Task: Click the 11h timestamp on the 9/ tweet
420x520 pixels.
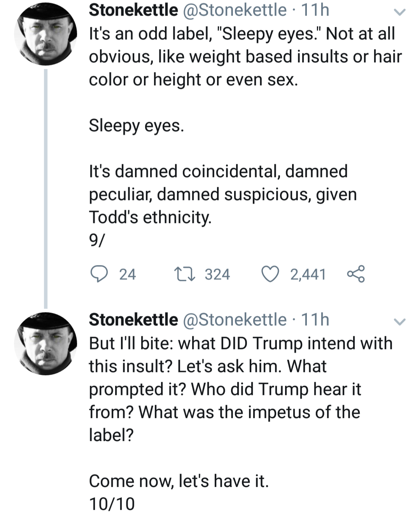Action: [315, 10]
